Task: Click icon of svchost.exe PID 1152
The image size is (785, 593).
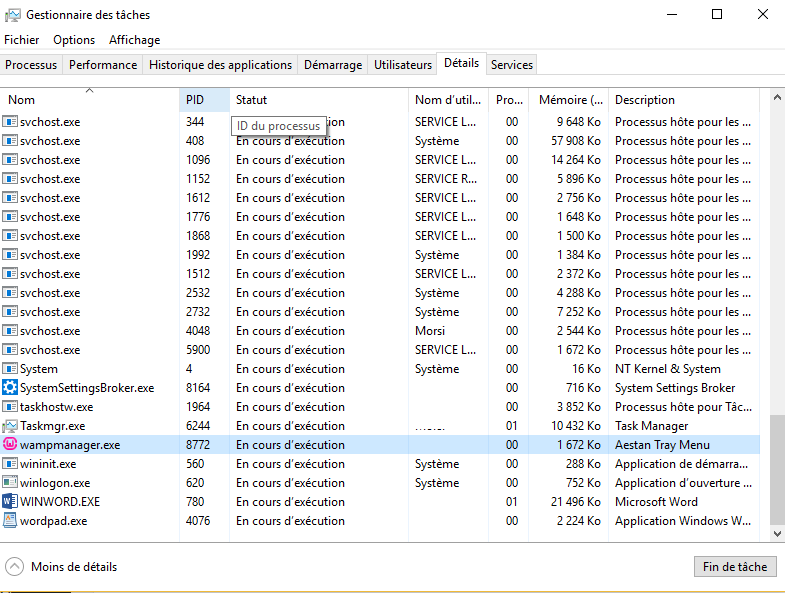Action: [10, 179]
